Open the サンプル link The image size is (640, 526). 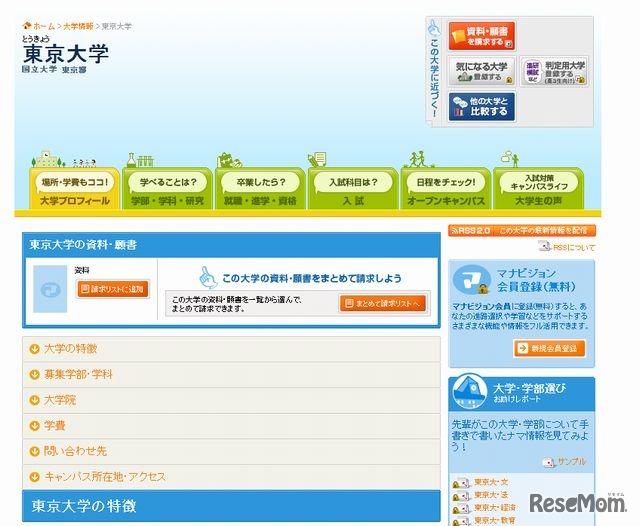pos(572,462)
